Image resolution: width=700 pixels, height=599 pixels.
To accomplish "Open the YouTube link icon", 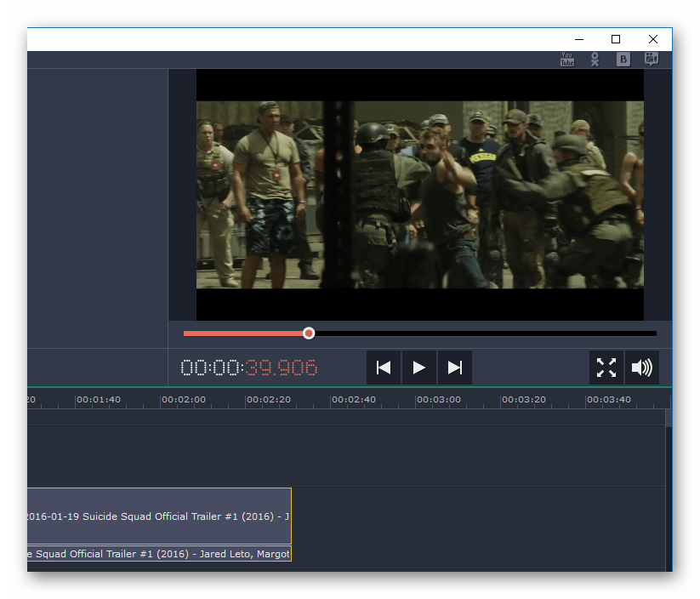I will tap(567, 60).
